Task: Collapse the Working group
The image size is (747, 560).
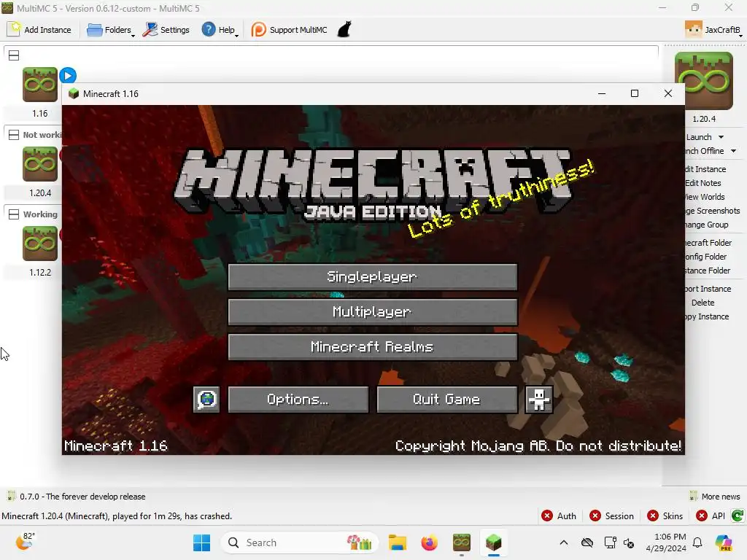Action: click(x=14, y=214)
